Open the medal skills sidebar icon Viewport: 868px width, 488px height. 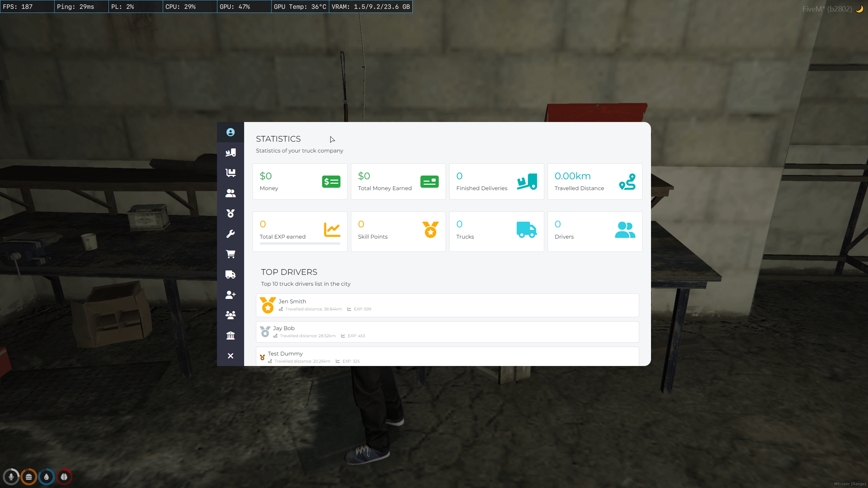coord(230,213)
